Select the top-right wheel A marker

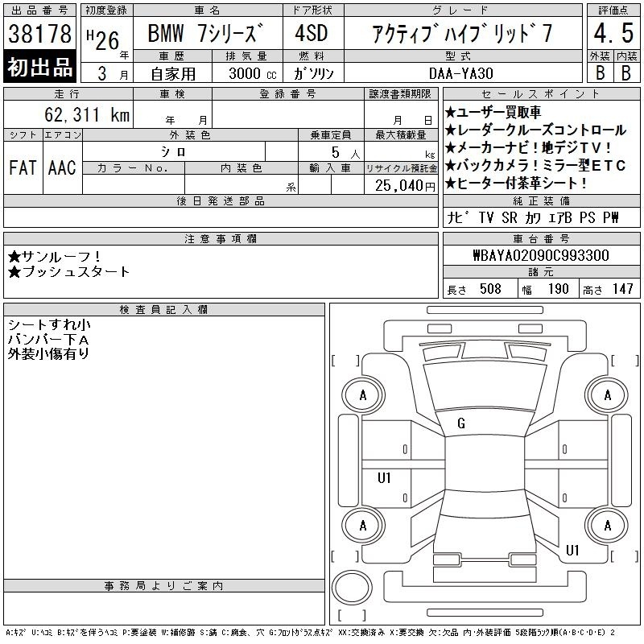coord(607,395)
